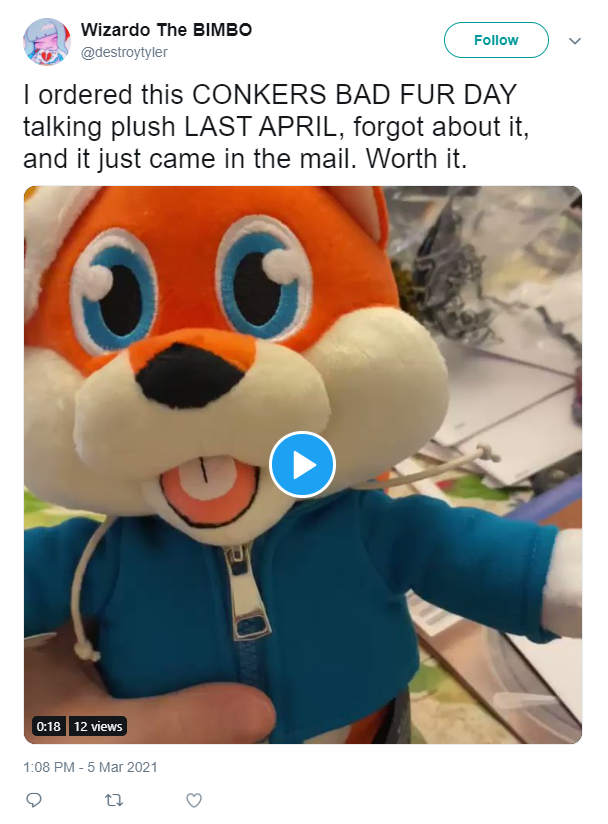Play the Conker plush video
This screenshot has height=824, width=608.
tap(302, 465)
